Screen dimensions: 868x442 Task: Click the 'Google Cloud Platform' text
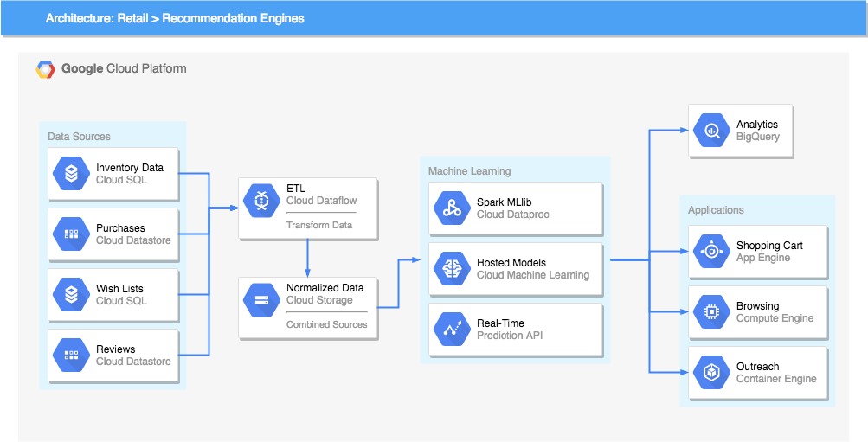click(124, 68)
